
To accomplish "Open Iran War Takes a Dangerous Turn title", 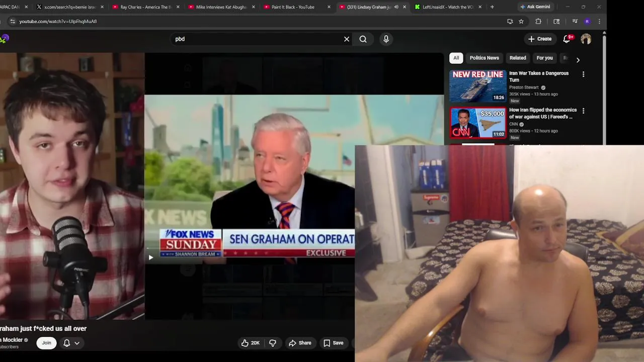I will [x=539, y=76].
